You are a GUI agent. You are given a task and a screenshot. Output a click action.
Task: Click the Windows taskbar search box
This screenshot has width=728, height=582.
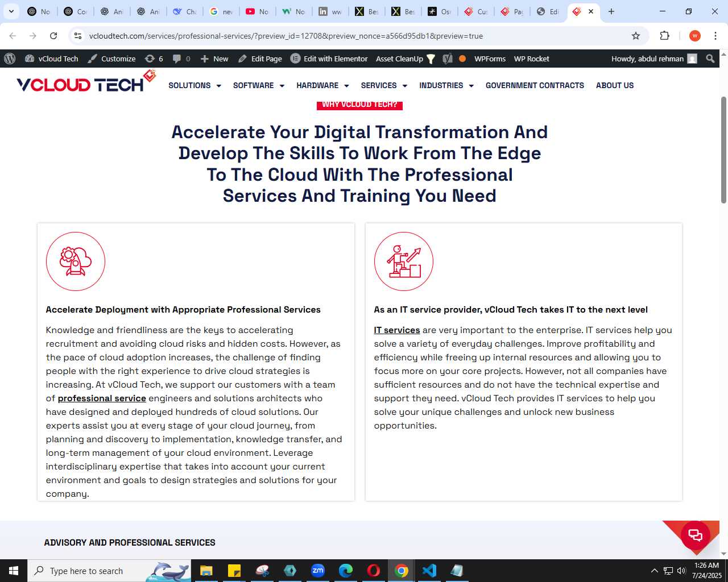click(109, 571)
